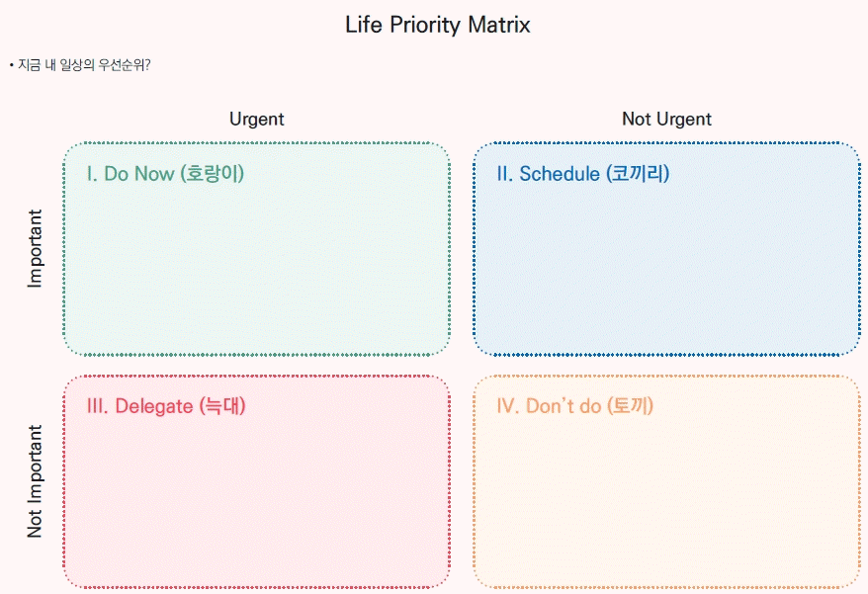Select the I. Do Now heading

[x=165, y=174]
